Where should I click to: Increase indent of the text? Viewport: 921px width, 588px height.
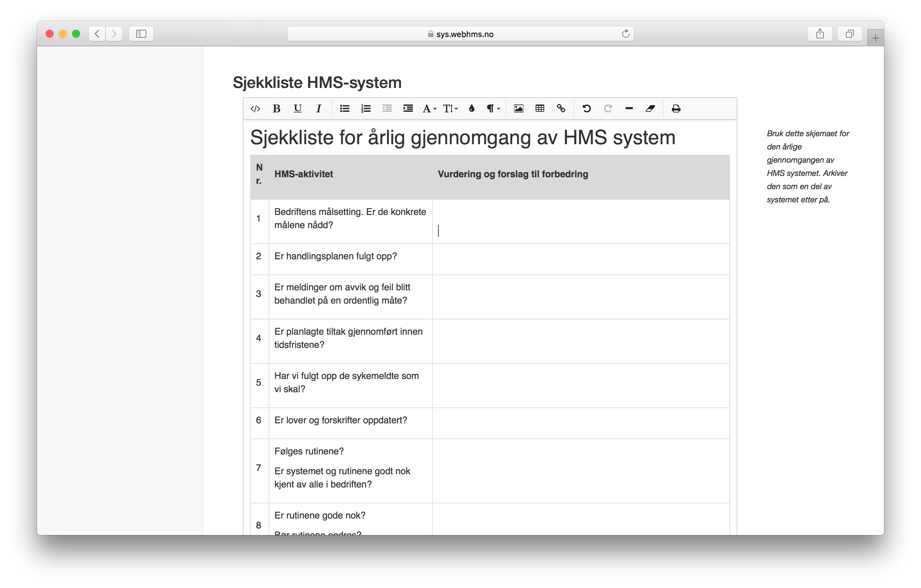click(408, 108)
